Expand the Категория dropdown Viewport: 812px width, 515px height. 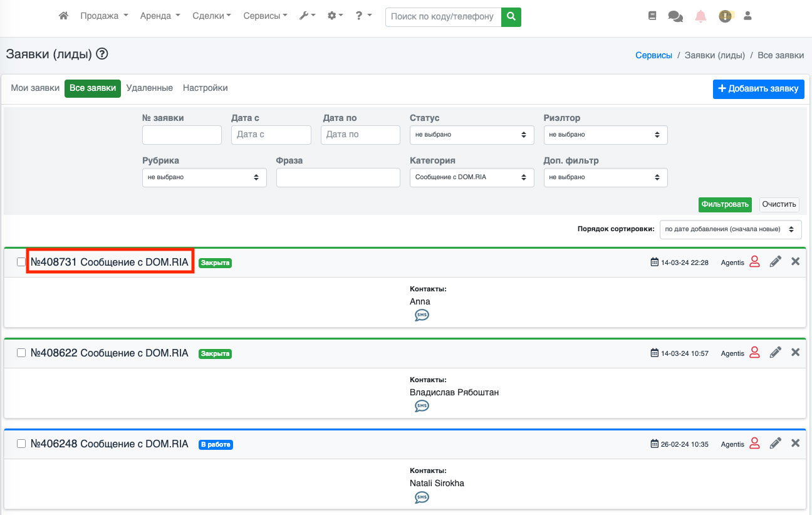(471, 177)
